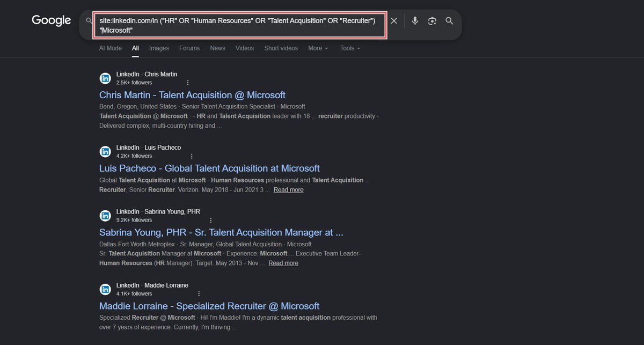Screen dimensions: 644x345
Task: Click the magnifier icon left of the query
Action: tap(89, 21)
